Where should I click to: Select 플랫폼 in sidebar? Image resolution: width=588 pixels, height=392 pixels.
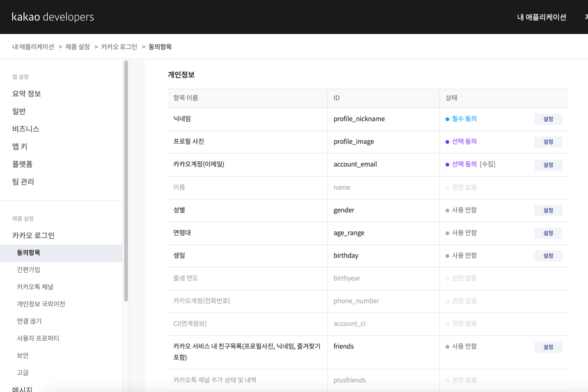22,164
